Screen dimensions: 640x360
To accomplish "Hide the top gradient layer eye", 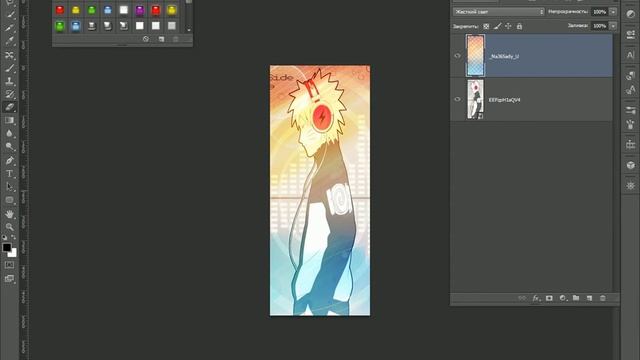I will coord(458,56).
